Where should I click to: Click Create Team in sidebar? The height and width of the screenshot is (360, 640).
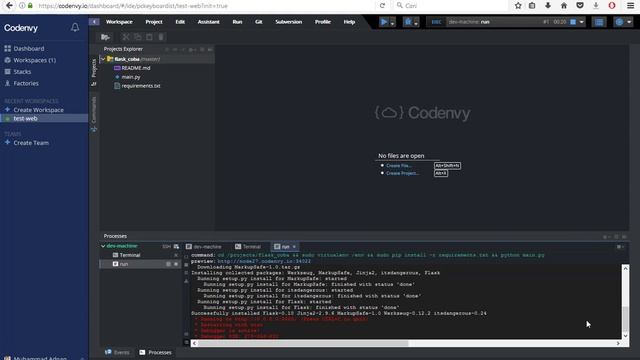(31, 143)
